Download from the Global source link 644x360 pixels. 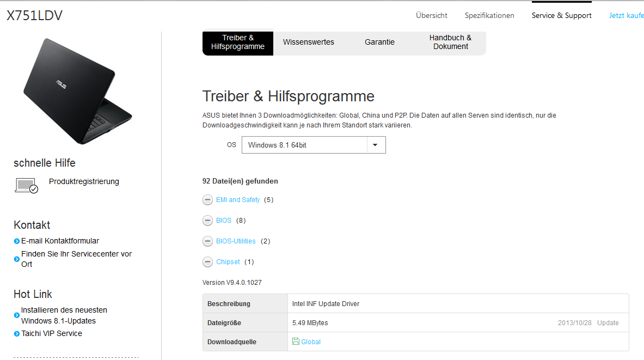tap(311, 342)
